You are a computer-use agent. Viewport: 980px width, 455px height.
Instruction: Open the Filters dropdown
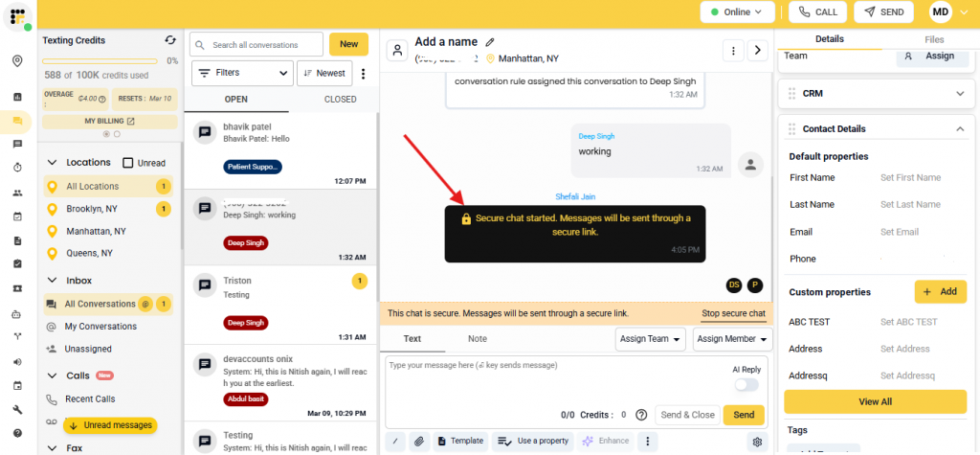pyautogui.click(x=242, y=73)
